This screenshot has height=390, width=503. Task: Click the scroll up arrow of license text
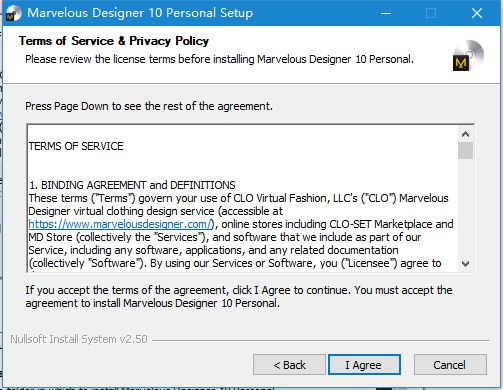coord(465,134)
